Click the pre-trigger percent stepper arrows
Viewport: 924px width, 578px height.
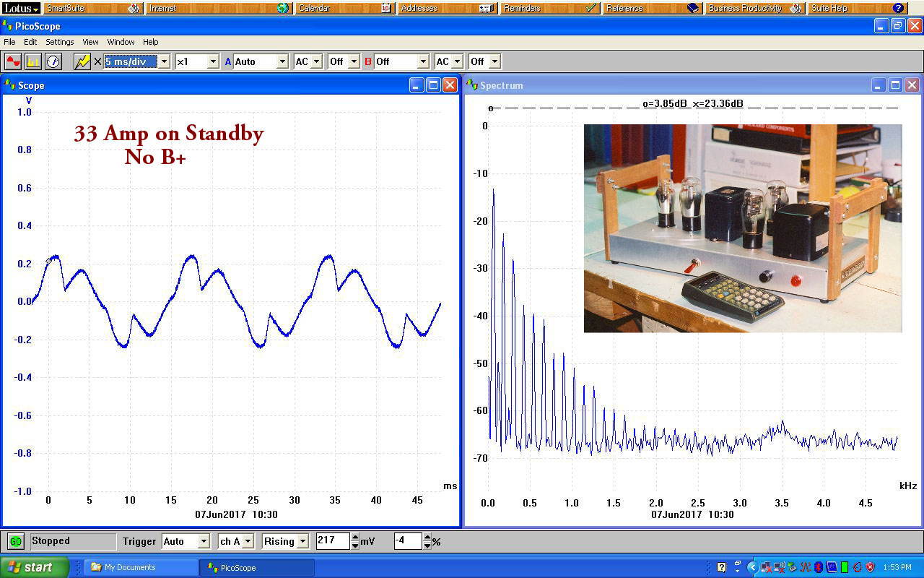tap(427, 541)
